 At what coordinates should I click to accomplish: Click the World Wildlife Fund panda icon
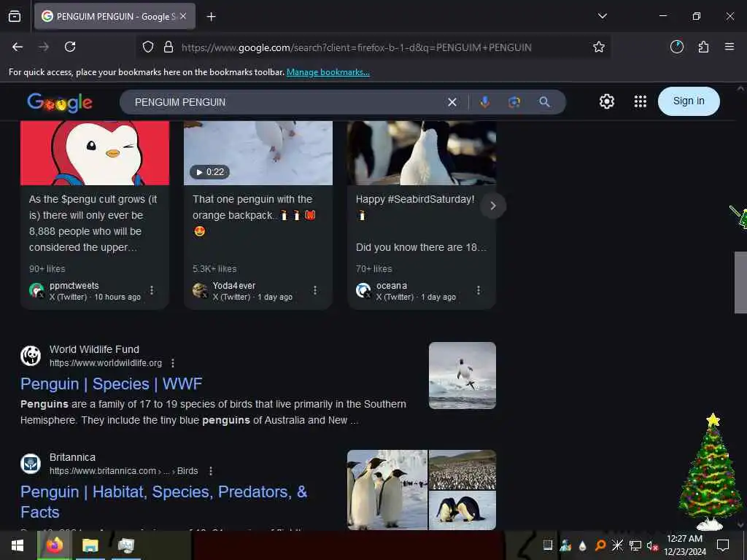click(31, 356)
